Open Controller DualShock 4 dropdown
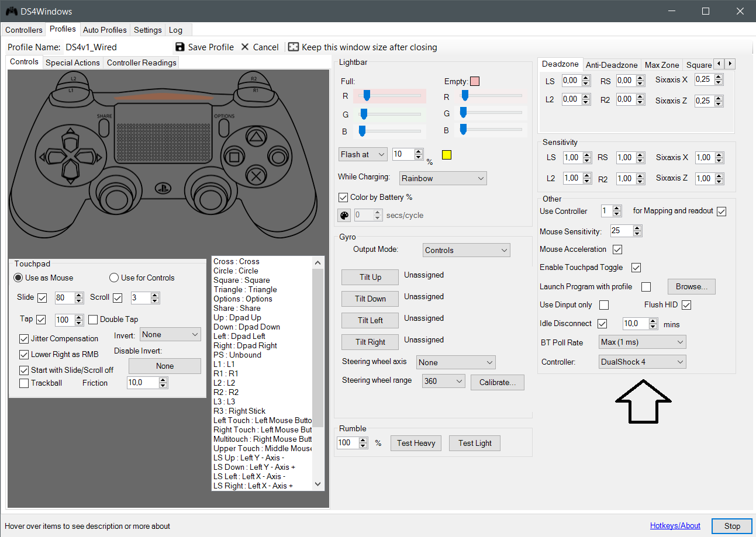The height and width of the screenshot is (537, 756). [642, 362]
